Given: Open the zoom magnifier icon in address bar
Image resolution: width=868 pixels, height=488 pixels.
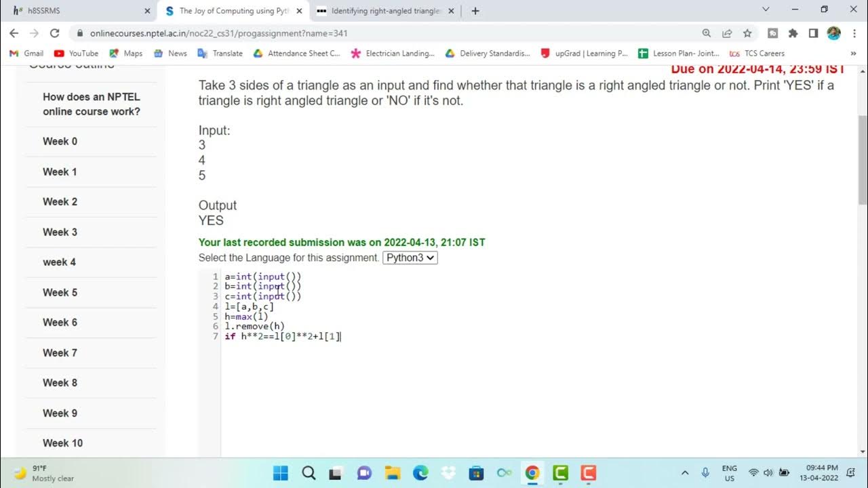Looking at the screenshot, I should click(x=707, y=33).
